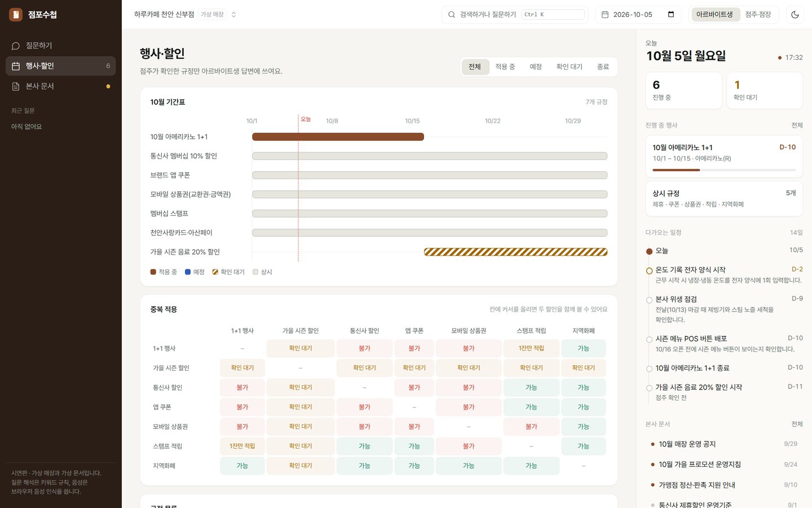The height and width of the screenshot is (508, 812).
Task: Open 전체 link beside 진행 중 행사
Action: pyautogui.click(x=797, y=125)
